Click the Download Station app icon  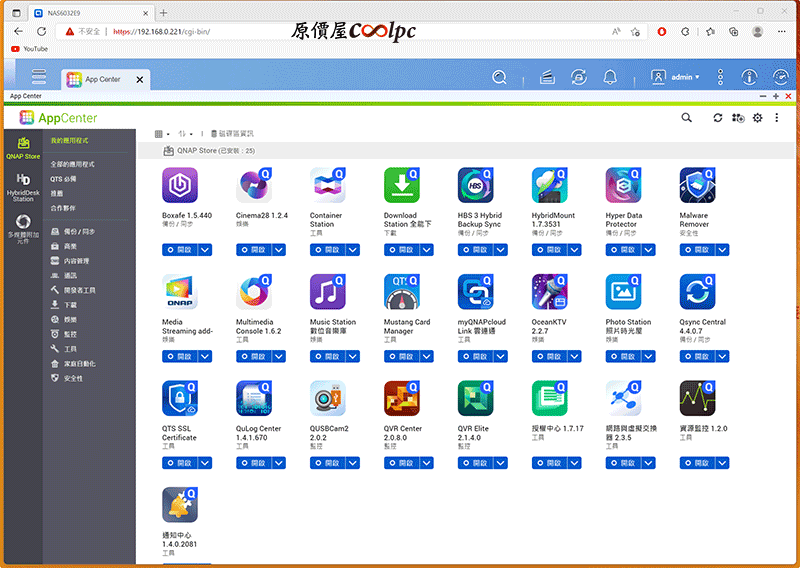point(402,185)
